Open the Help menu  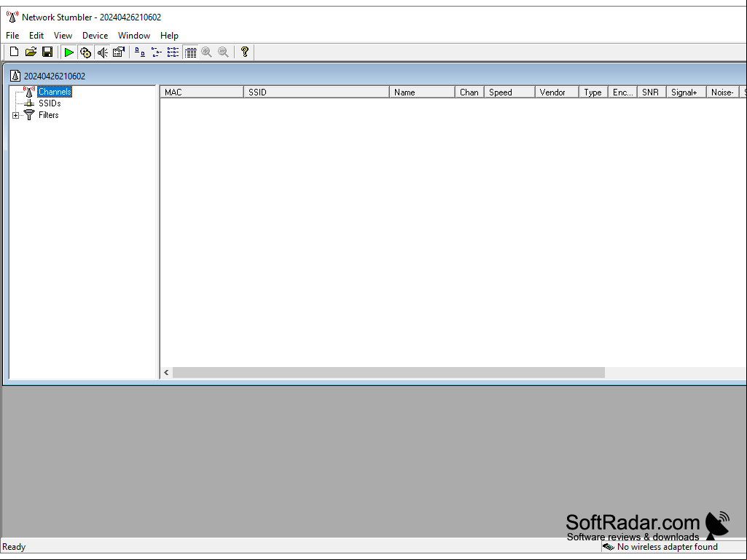[x=169, y=36]
